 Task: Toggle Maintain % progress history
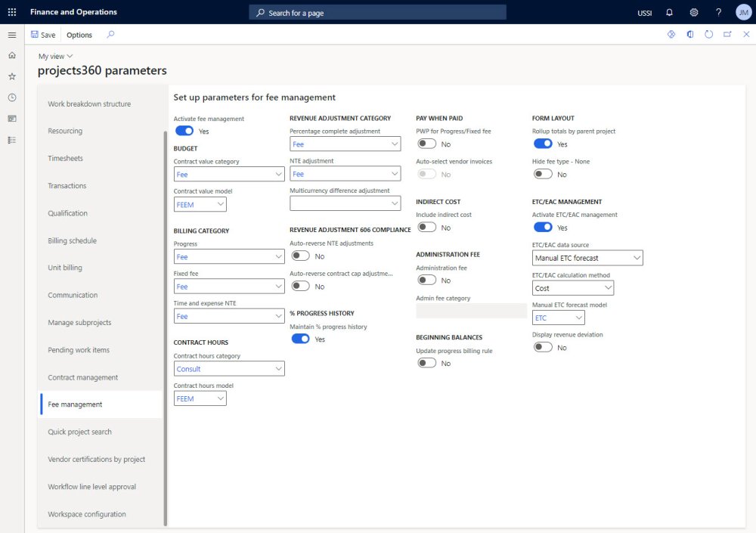click(300, 339)
